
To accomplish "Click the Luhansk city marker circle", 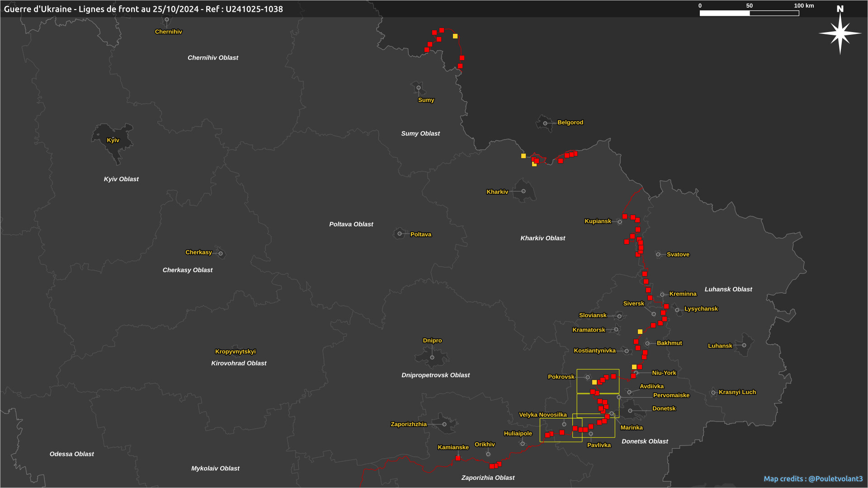I will coord(744,345).
